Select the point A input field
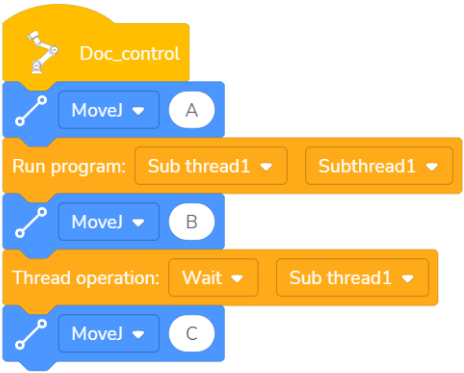The height and width of the screenshot is (373, 464). coord(192,110)
